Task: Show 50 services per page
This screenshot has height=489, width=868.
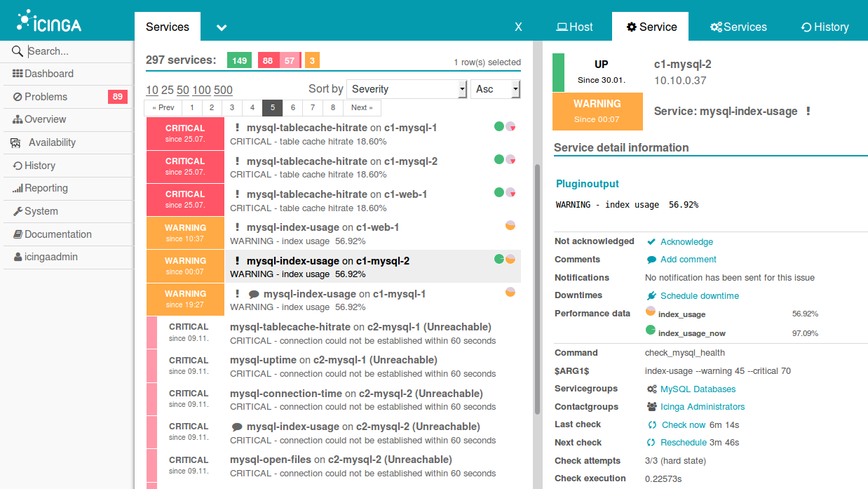Action: coord(183,90)
